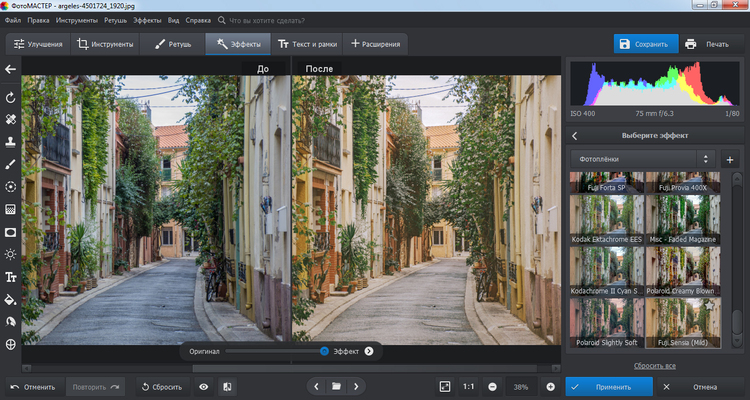Open the Фотоплёнки effect category dropdown
The width and height of the screenshot is (750, 400).
pyautogui.click(x=642, y=159)
